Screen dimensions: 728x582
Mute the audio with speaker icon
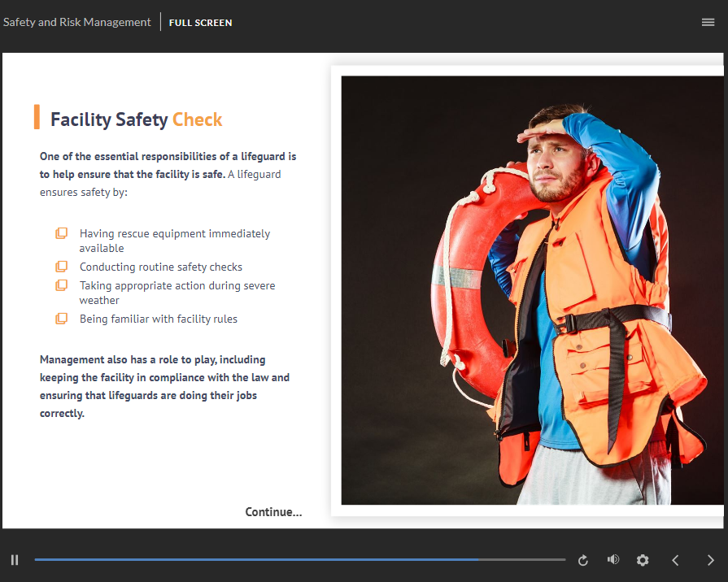point(612,560)
